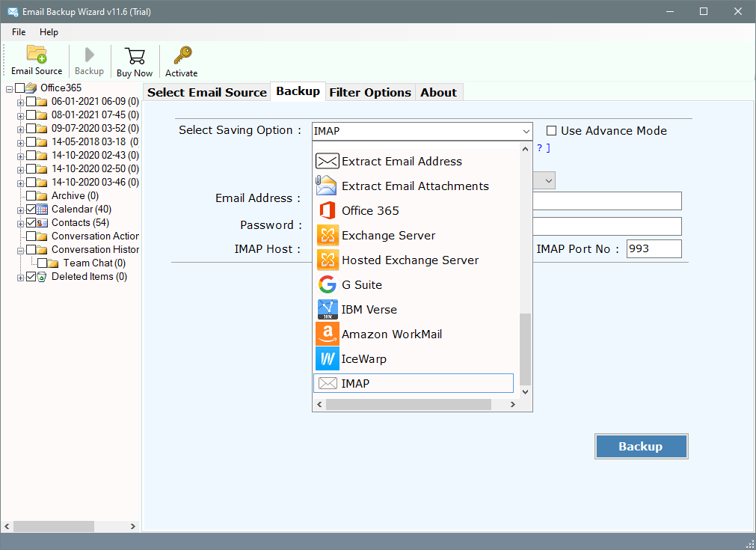Expand the Calendar tree node
756x550 pixels.
click(x=20, y=211)
